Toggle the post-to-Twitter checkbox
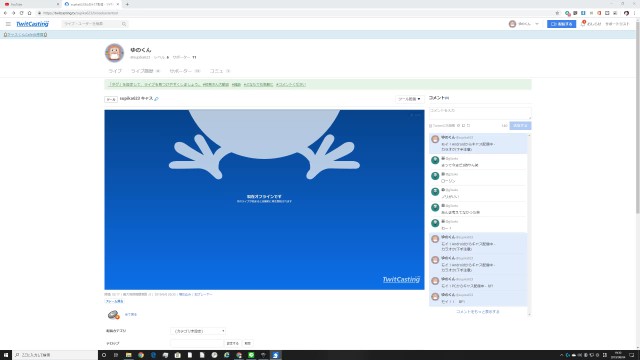This screenshot has width=640, height=360. [431, 126]
